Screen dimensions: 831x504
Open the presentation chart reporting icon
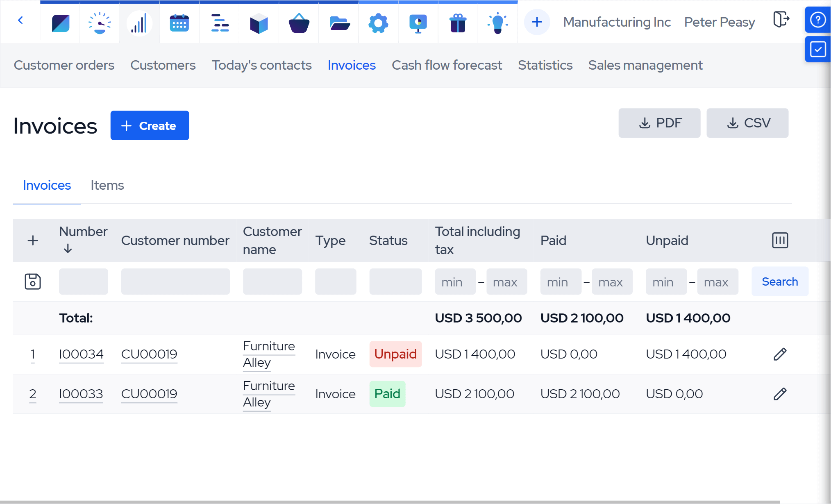(418, 23)
